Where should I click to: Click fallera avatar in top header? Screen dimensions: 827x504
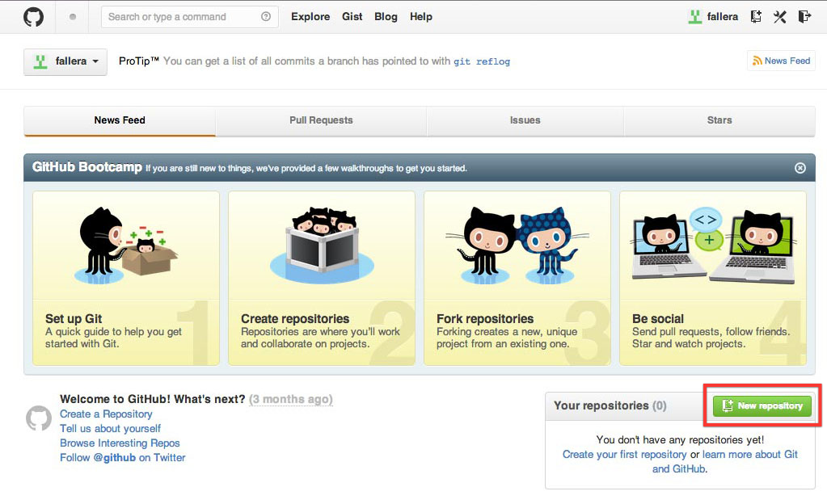[x=695, y=17]
